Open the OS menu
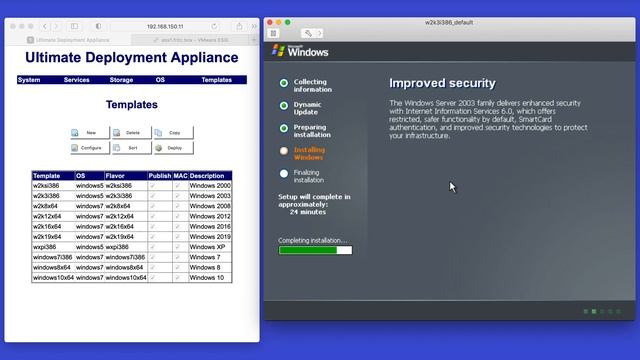The height and width of the screenshot is (360, 640). point(160,80)
